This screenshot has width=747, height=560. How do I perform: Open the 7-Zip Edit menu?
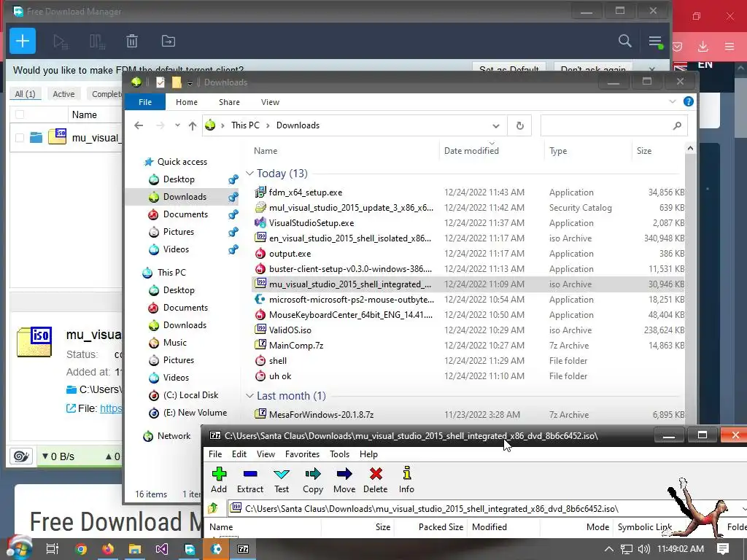[239, 454]
